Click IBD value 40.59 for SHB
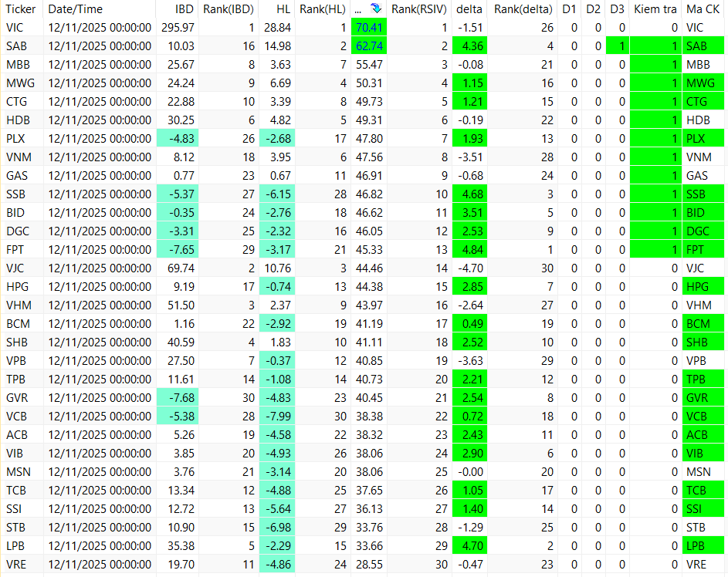The width and height of the screenshot is (728, 577). click(x=178, y=342)
